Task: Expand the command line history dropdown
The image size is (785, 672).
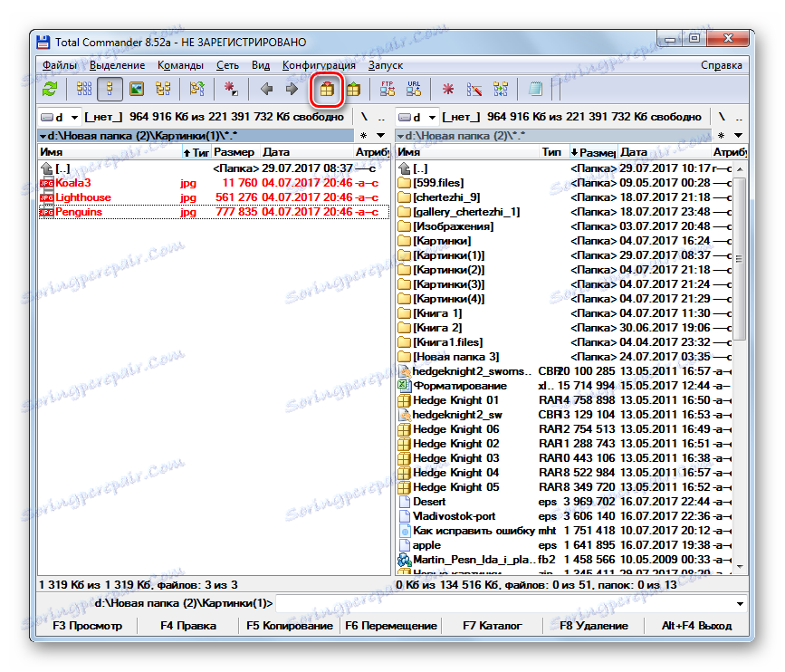Action: coord(740,603)
